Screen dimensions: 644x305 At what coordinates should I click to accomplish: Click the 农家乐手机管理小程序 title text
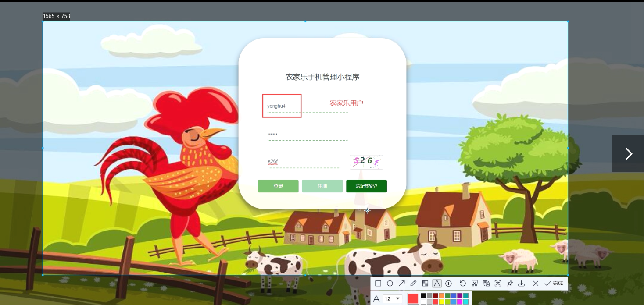[x=322, y=77]
